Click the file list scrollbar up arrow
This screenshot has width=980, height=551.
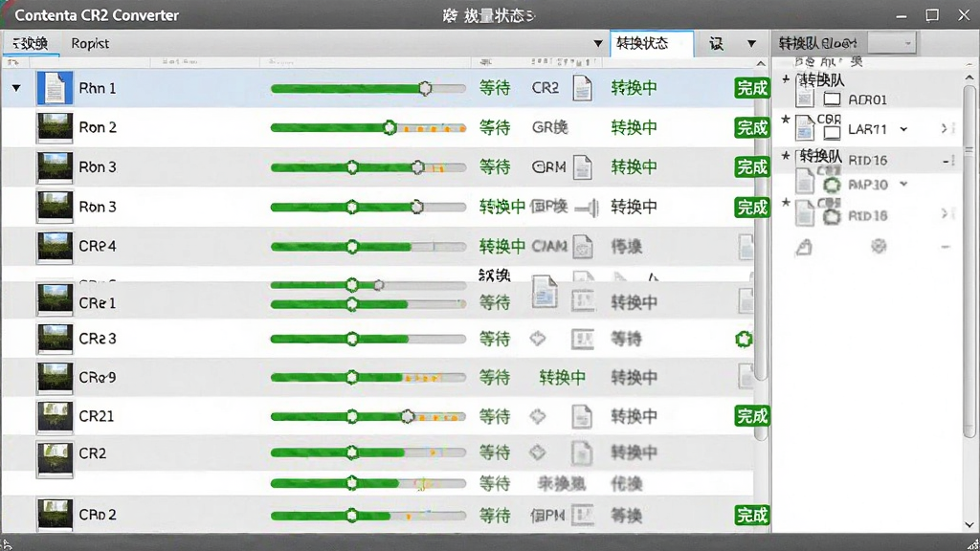pyautogui.click(x=761, y=64)
